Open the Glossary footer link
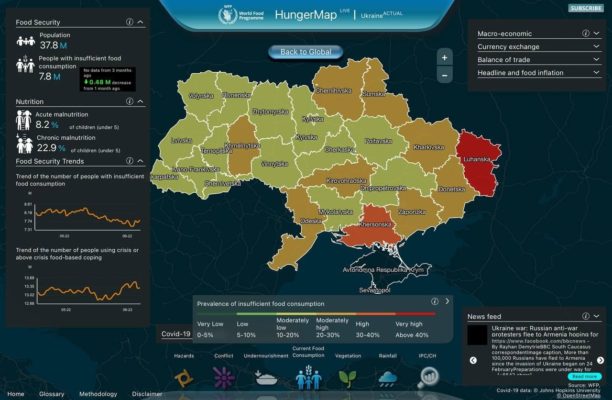Viewport: 612px width, 400px height. (x=52, y=394)
